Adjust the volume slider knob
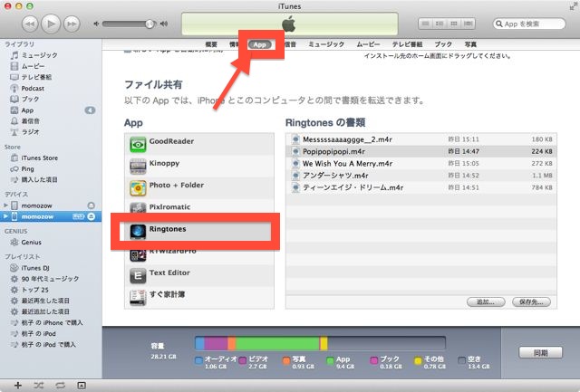 (x=150, y=24)
